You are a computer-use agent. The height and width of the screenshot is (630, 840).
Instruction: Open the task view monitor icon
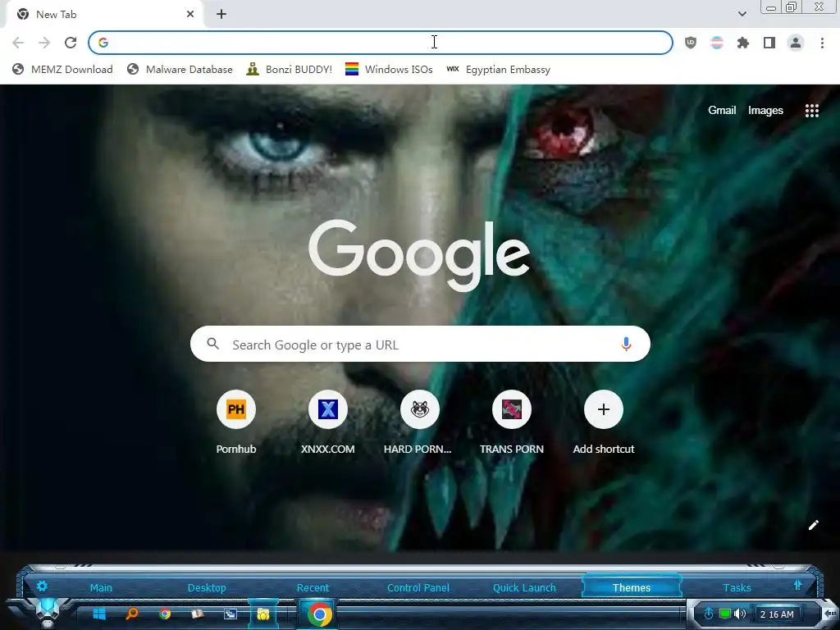pyautogui.click(x=231, y=614)
